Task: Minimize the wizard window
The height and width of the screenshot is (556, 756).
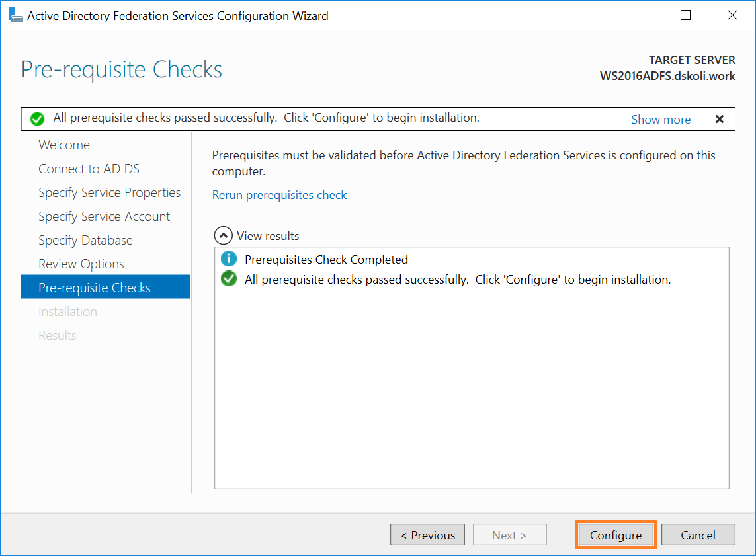Action: 640,15
